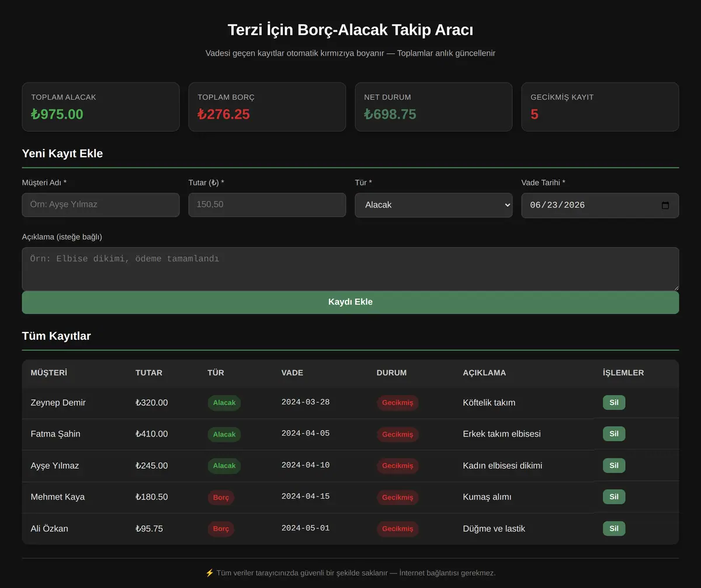Click the Kaydı Ekle button
This screenshot has height=588, width=701.
[x=350, y=302]
